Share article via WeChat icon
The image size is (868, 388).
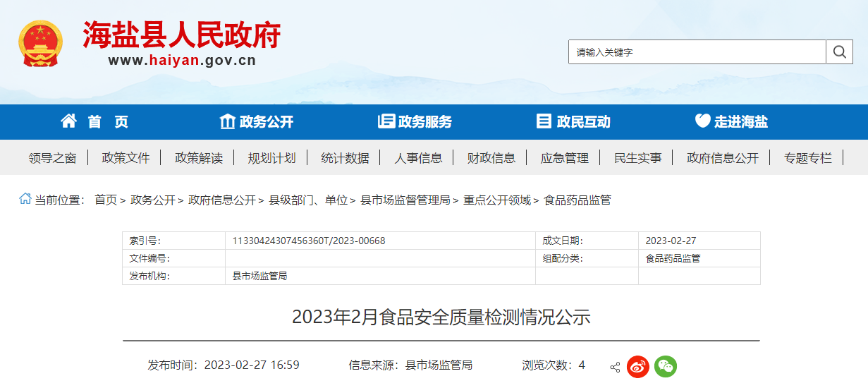pos(665,366)
